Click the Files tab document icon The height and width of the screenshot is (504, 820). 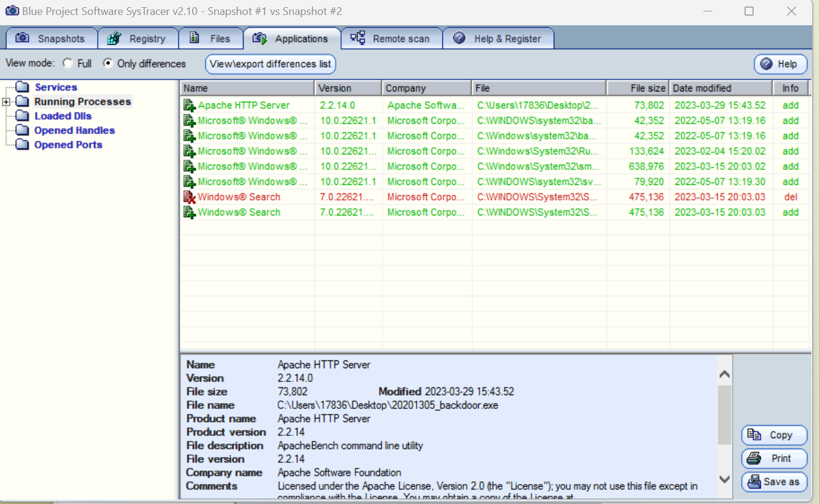click(x=195, y=38)
